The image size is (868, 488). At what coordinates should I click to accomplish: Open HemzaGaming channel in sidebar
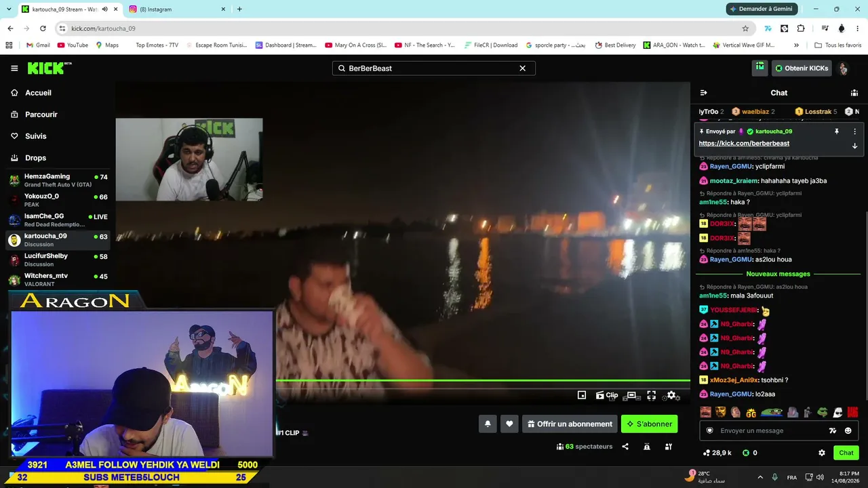(x=58, y=180)
